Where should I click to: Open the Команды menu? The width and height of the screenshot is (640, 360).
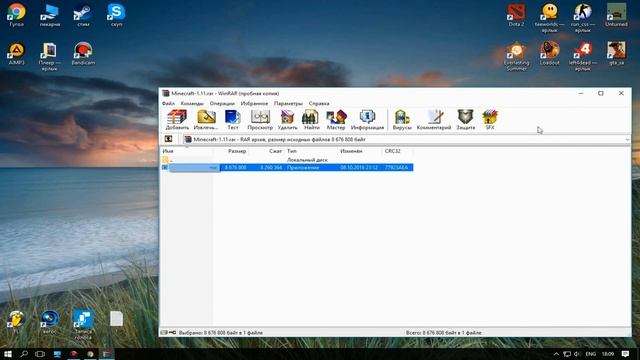192,104
